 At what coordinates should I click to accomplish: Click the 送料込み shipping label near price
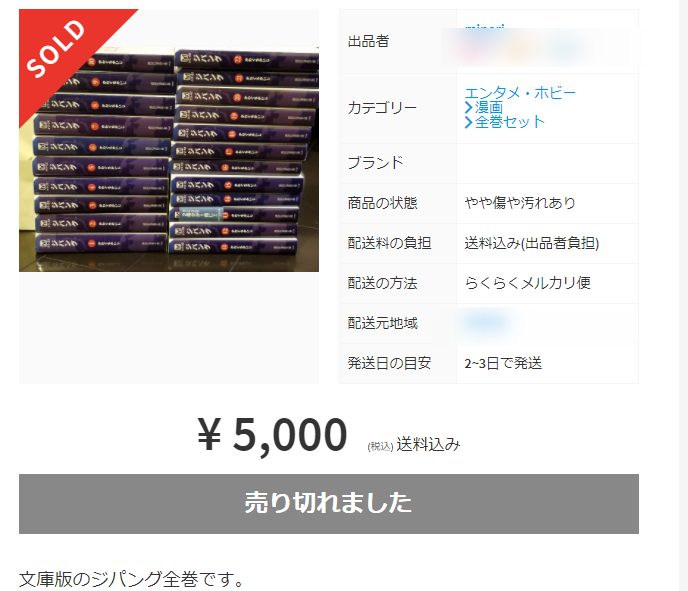click(x=428, y=444)
